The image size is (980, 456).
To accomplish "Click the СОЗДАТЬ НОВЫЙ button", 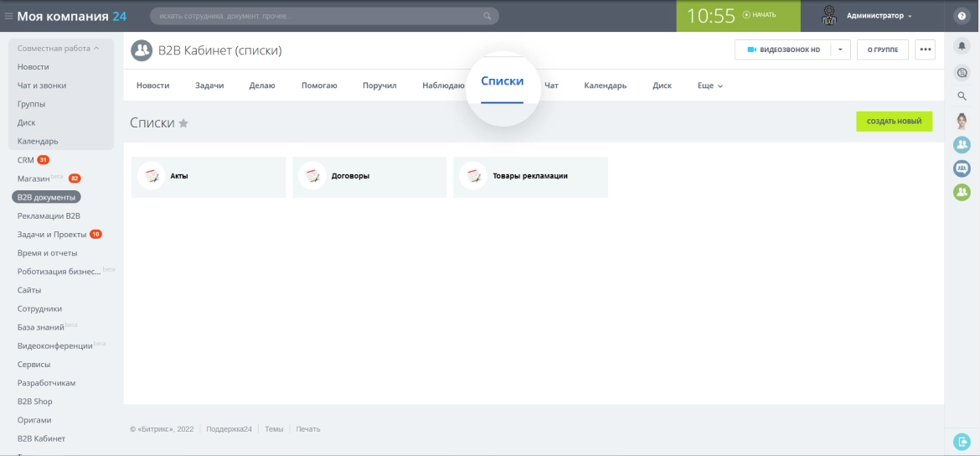I will [x=894, y=122].
